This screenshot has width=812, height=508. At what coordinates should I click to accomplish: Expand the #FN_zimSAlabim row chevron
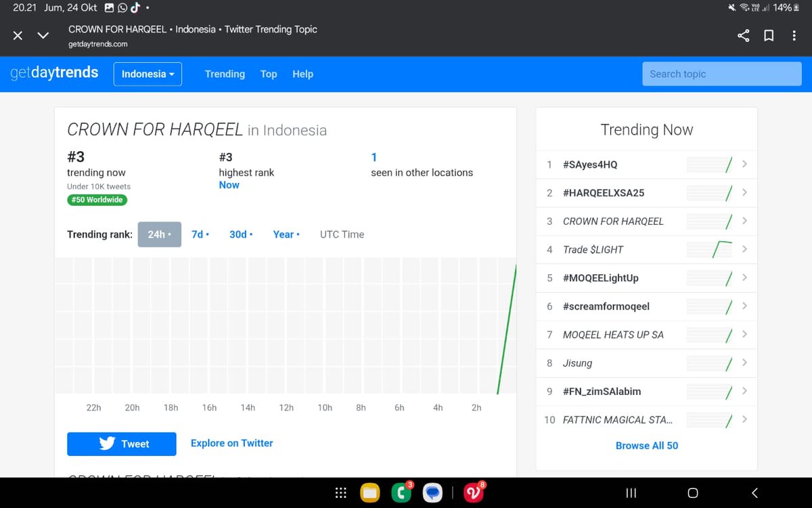pos(744,391)
